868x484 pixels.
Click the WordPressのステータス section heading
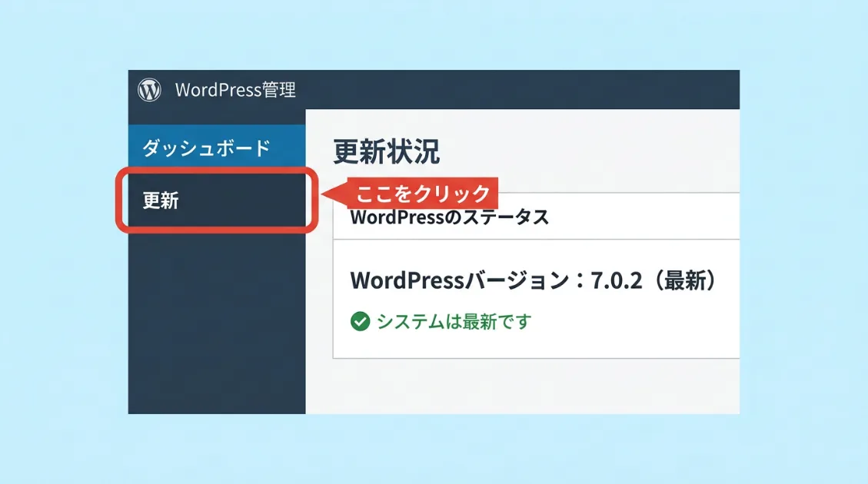(x=450, y=217)
